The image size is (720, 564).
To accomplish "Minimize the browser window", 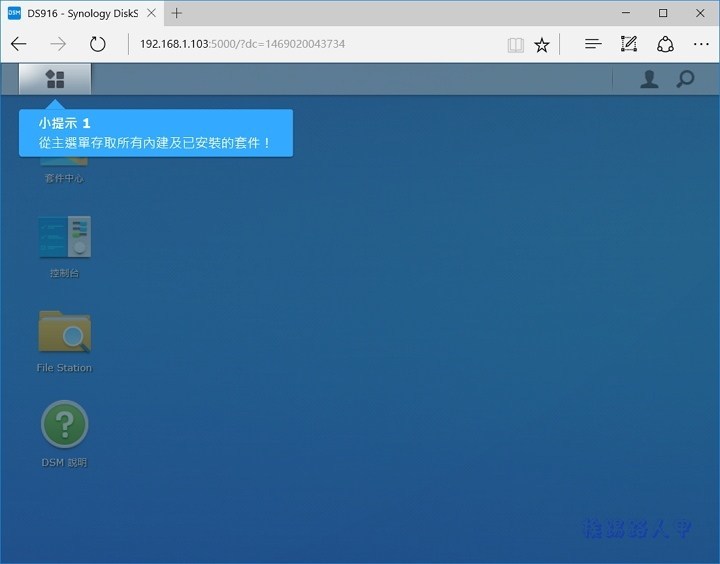I will point(626,13).
